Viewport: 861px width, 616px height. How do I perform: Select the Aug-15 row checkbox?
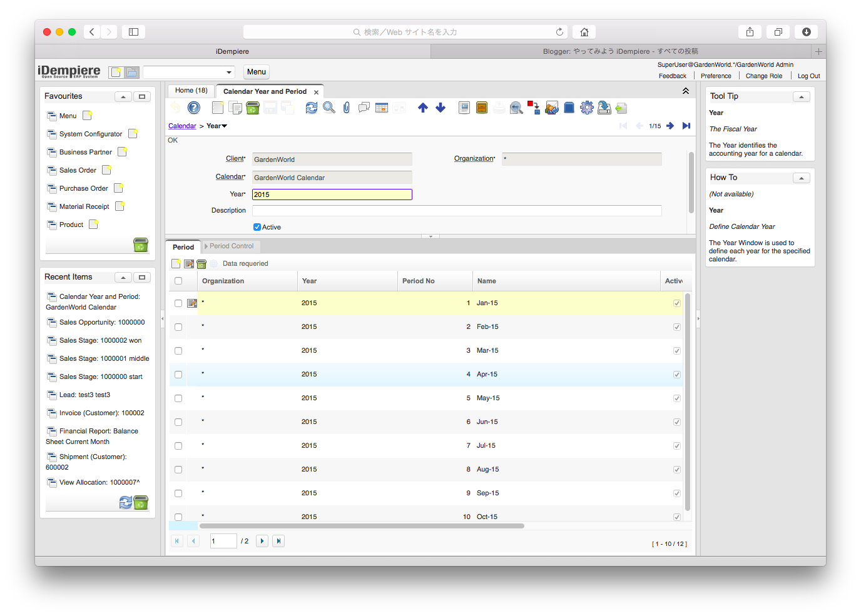[x=178, y=470]
